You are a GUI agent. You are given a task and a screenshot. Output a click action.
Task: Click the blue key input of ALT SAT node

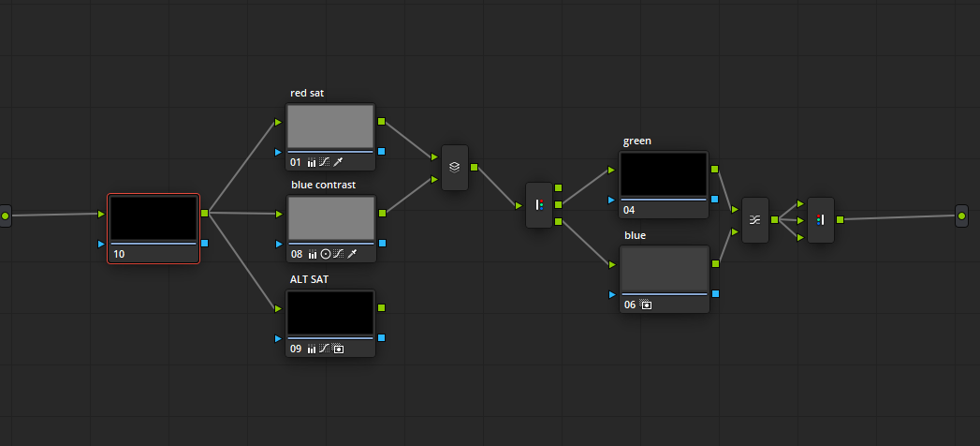(x=278, y=338)
